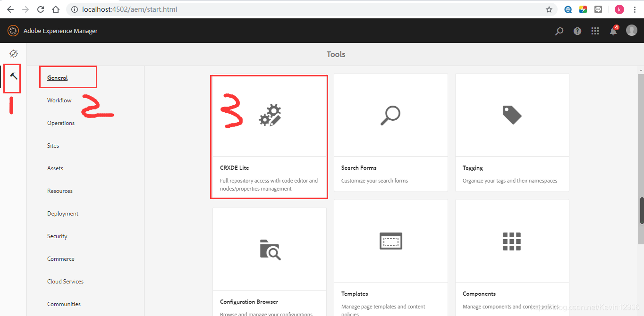Click the 'Tools' page heading
The height and width of the screenshot is (316, 644).
coord(336,54)
